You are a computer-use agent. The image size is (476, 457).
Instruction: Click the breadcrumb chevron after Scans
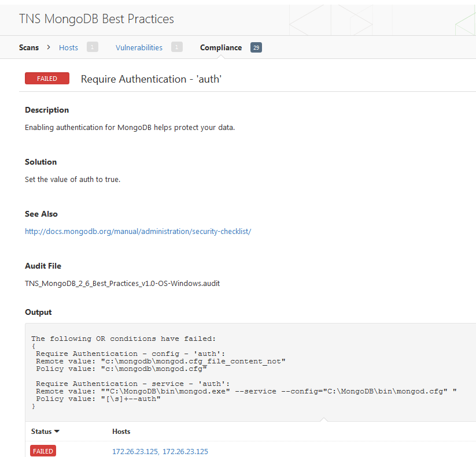[49, 47]
